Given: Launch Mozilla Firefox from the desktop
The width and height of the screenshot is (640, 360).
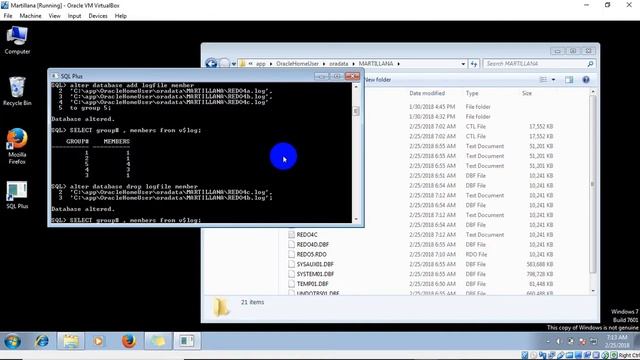Looking at the screenshot, I should 17,146.
